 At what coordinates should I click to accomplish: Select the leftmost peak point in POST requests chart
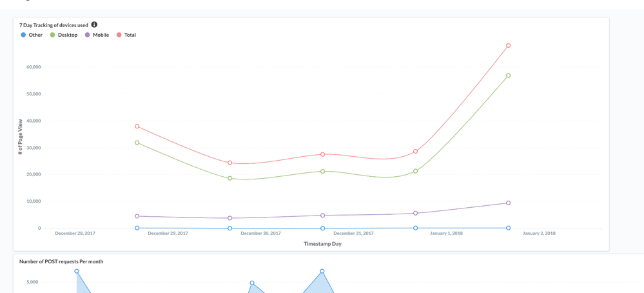pyautogui.click(x=77, y=272)
